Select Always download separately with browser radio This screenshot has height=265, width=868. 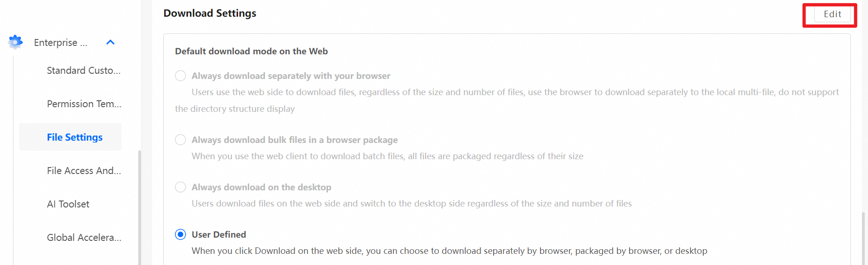(x=180, y=76)
